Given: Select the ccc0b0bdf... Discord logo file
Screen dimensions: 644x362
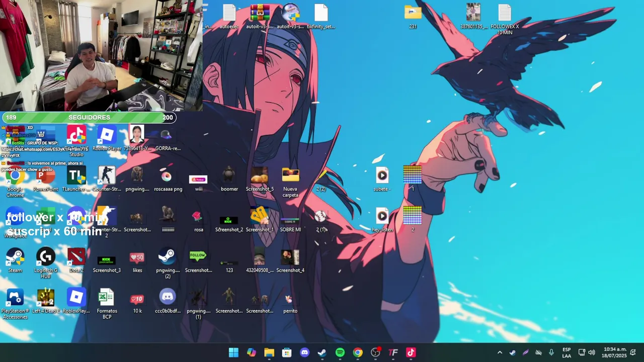Looking at the screenshot, I should point(168,301).
